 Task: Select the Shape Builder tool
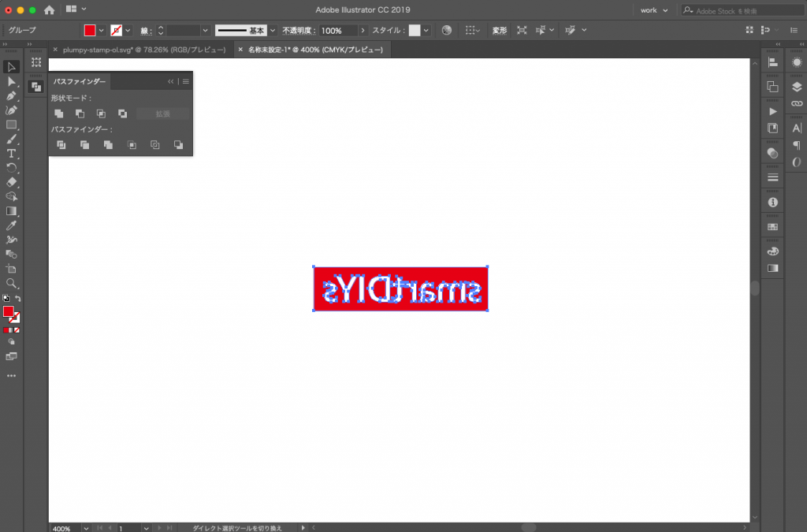(x=11, y=196)
